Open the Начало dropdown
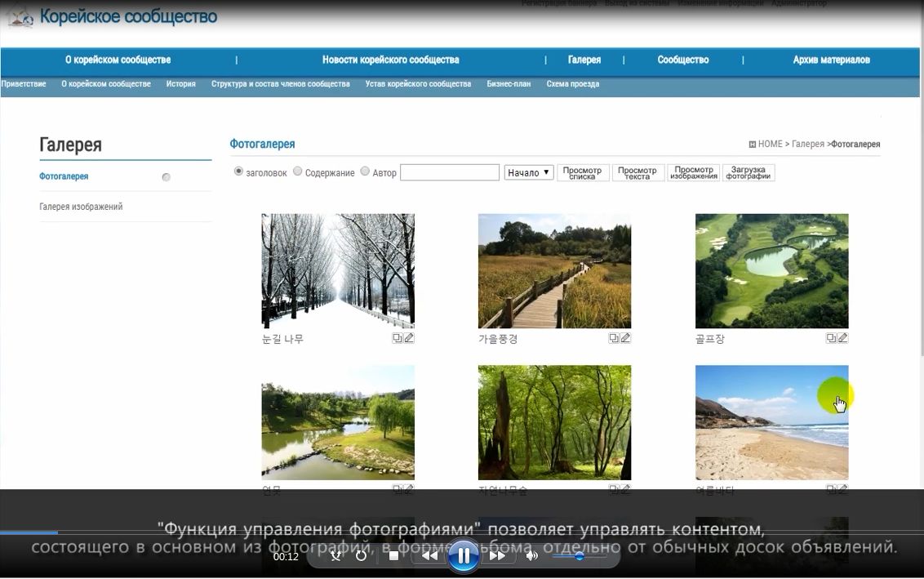The height and width of the screenshot is (579, 924). (x=529, y=172)
